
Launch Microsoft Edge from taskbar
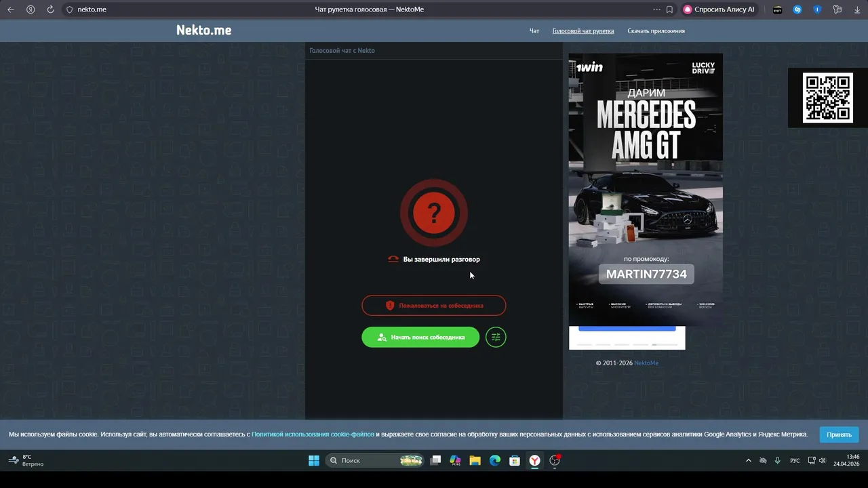click(495, 460)
